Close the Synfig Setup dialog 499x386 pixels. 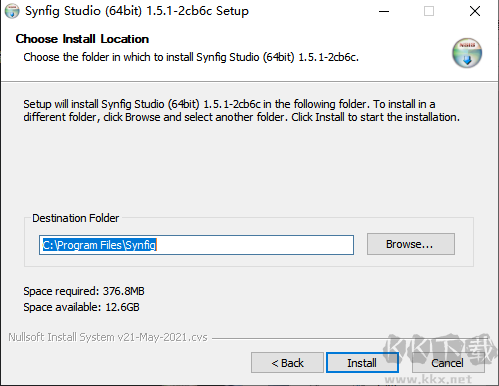click(475, 11)
